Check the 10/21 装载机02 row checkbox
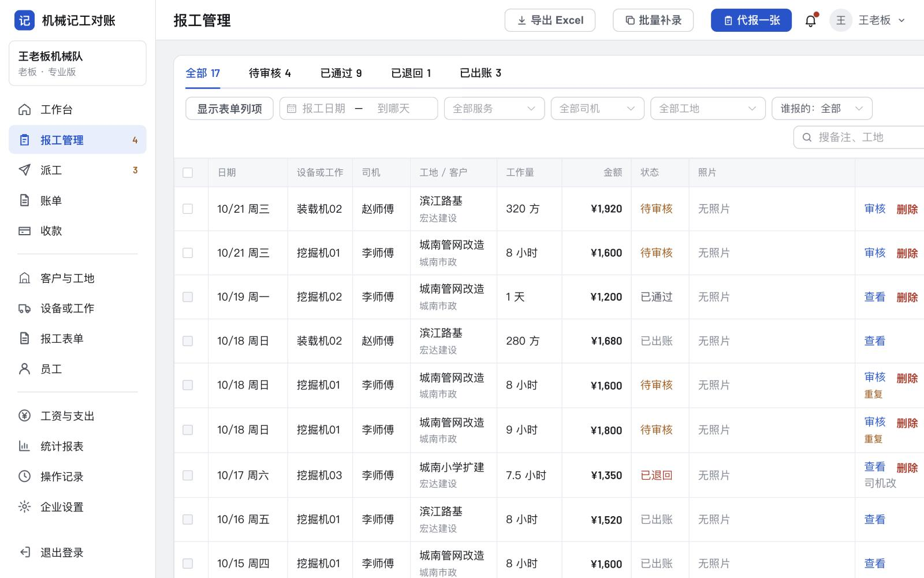This screenshot has height=578, width=924. [x=188, y=209]
